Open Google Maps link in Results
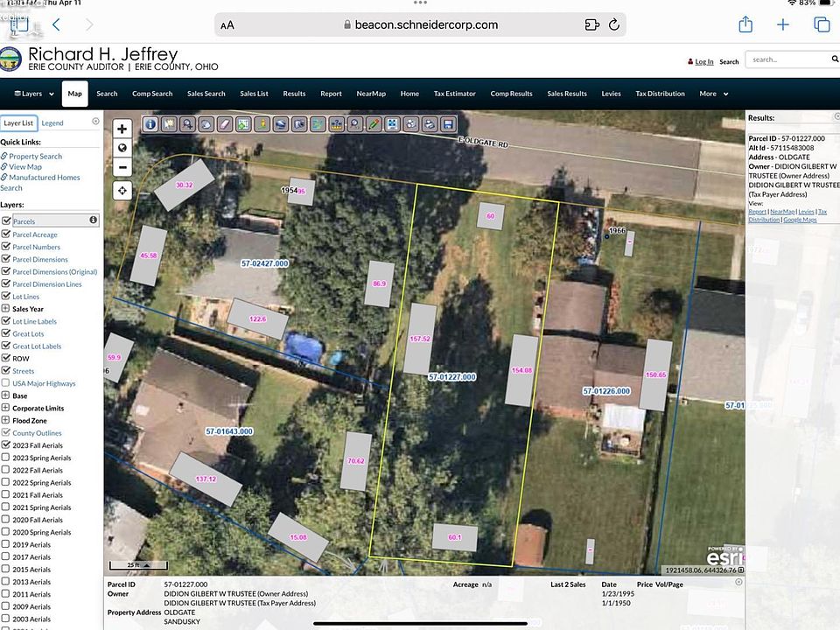 coord(800,220)
